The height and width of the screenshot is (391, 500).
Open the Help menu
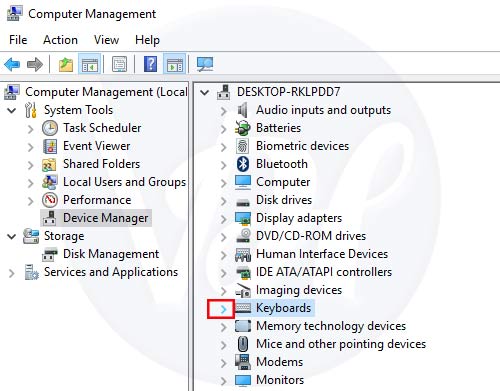(147, 40)
